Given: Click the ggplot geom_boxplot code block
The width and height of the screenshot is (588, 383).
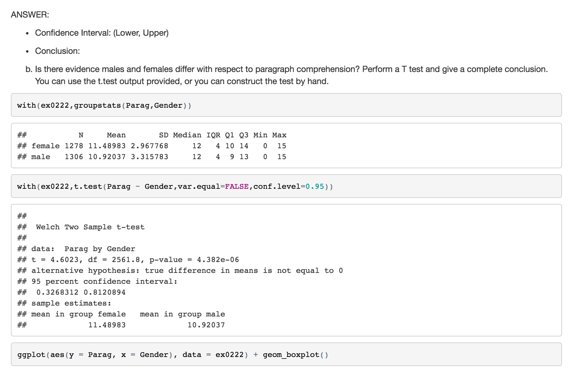Looking at the screenshot, I should tap(172, 355).
